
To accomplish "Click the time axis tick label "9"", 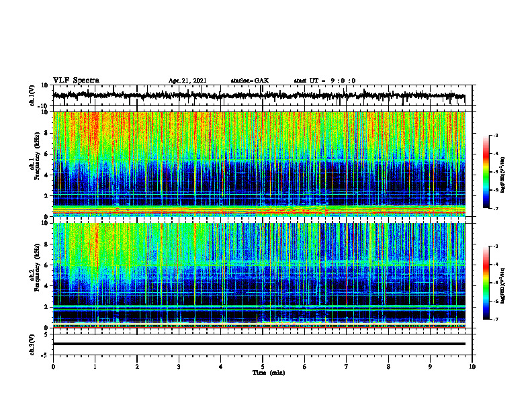I will pos(430,367).
